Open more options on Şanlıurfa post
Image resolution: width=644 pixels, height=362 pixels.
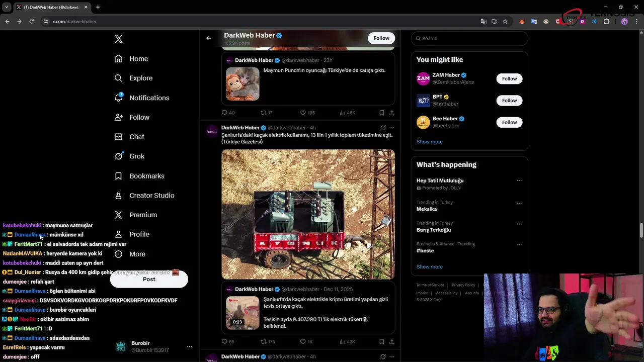coord(392,128)
